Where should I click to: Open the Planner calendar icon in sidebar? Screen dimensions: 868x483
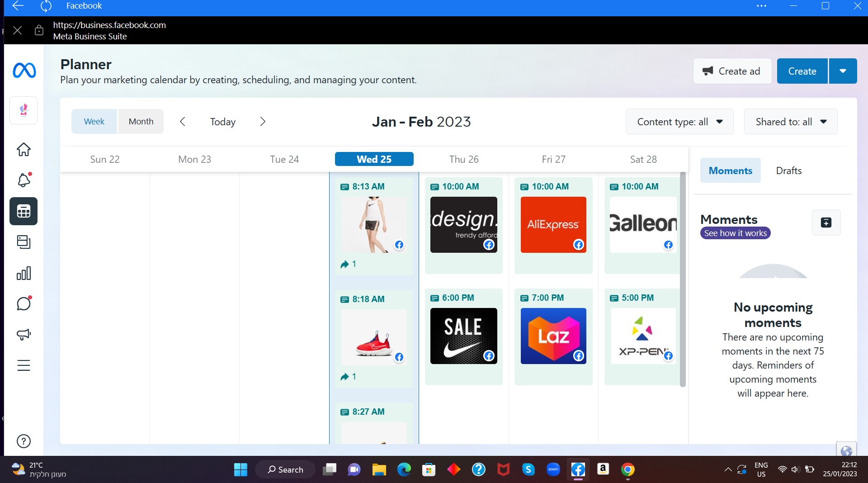pyautogui.click(x=24, y=211)
